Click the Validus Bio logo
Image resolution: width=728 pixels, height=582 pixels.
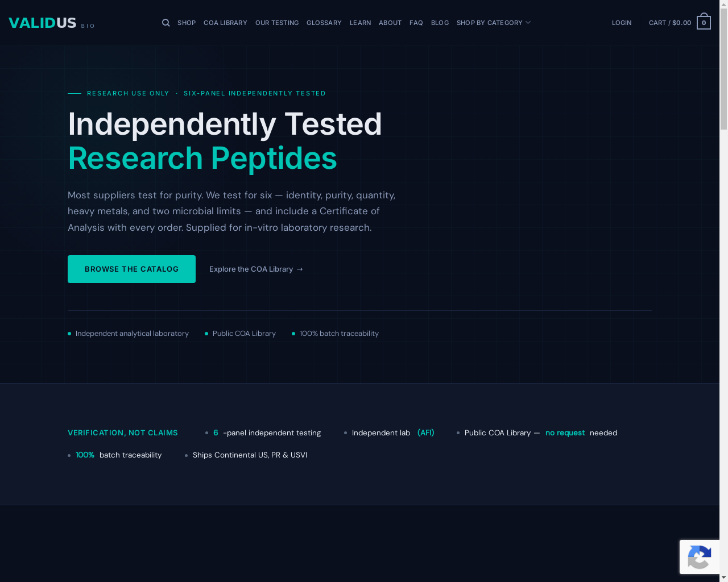point(52,23)
